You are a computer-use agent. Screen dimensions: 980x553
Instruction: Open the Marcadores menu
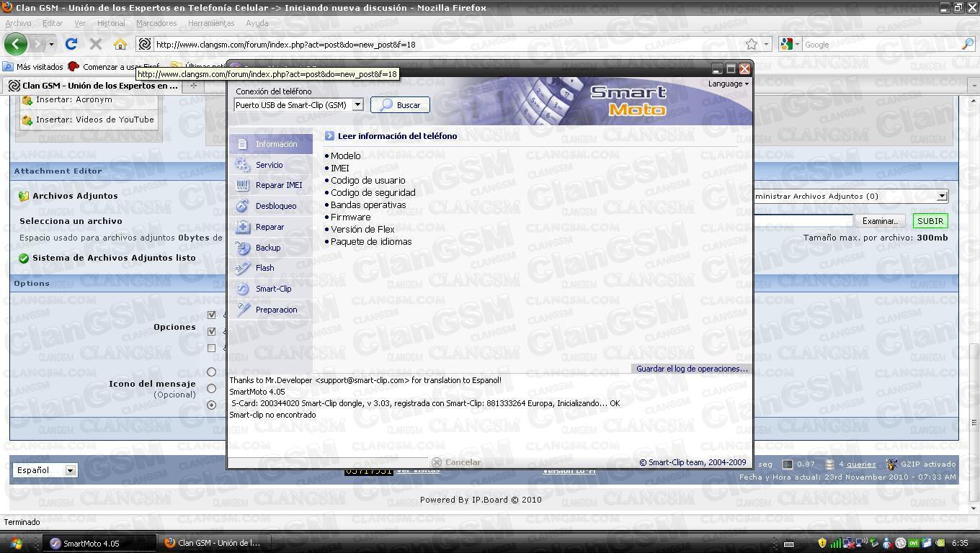point(156,23)
